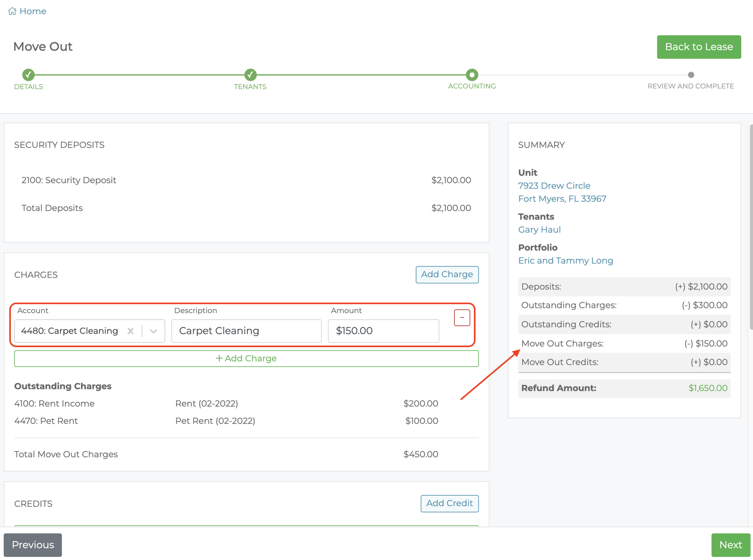
Task: Expand the Account dropdown chevron
Action: point(153,331)
